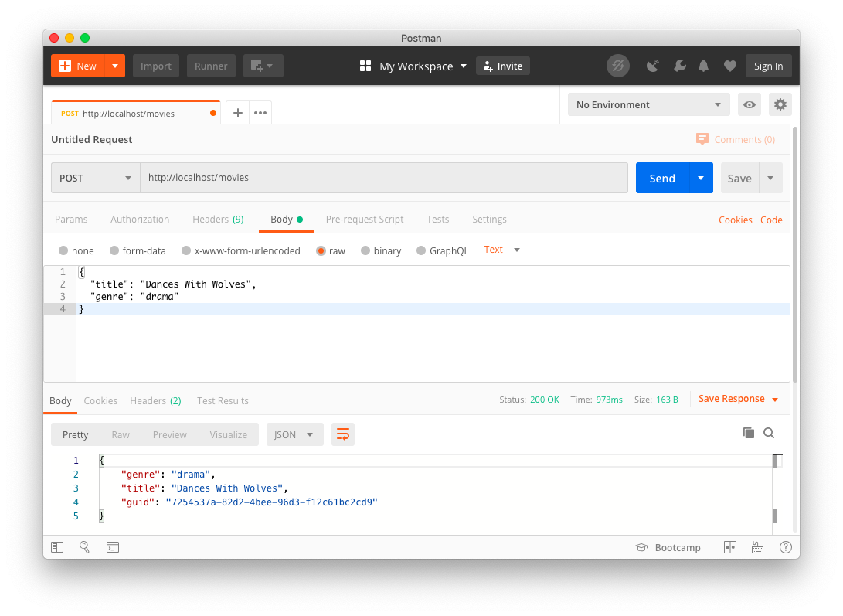Viewport: 843px width, 616px height.
Task: Open the Cookies link
Action: point(735,220)
